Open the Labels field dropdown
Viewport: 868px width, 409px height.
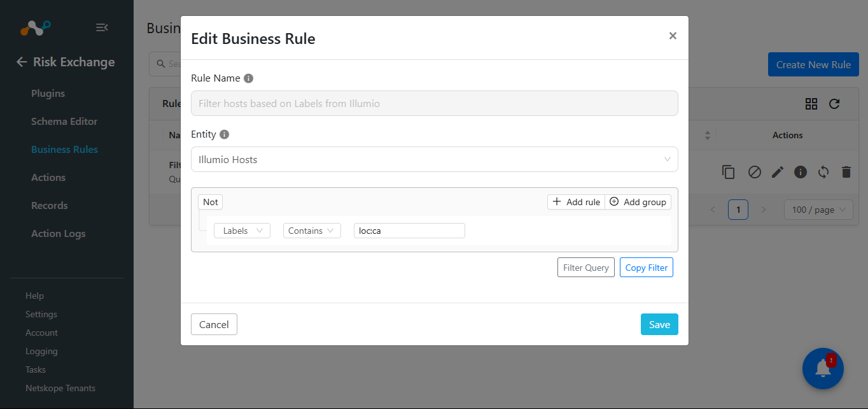242,231
